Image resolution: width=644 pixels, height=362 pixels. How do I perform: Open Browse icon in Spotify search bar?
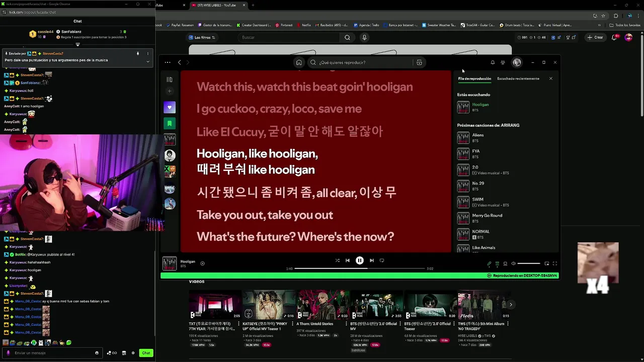419,62
